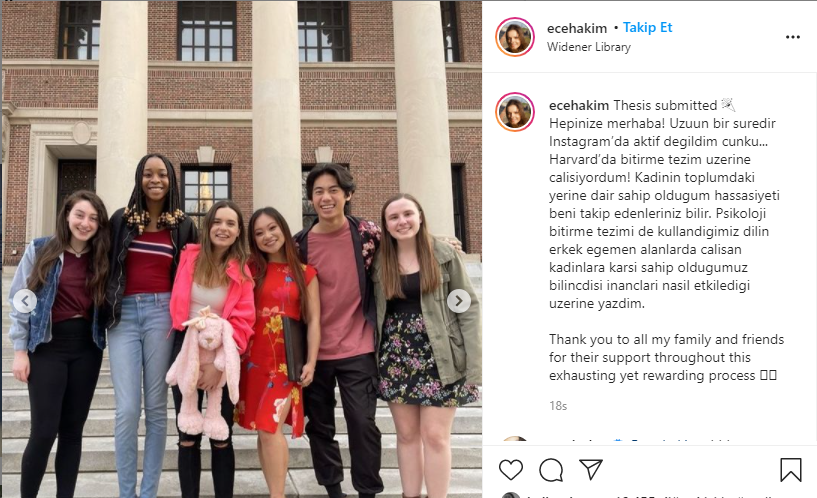This screenshot has height=498, width=817.
Task: Open the 18s timestamp under caption
Action: [x=558, y=406]
